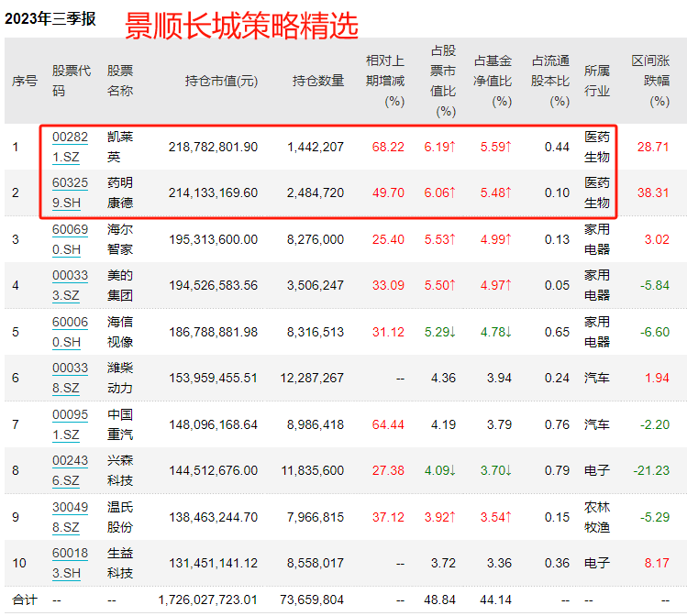Open stock code link 000338.SZ
This screenshot has width=687, height=616.
point(70,378)
